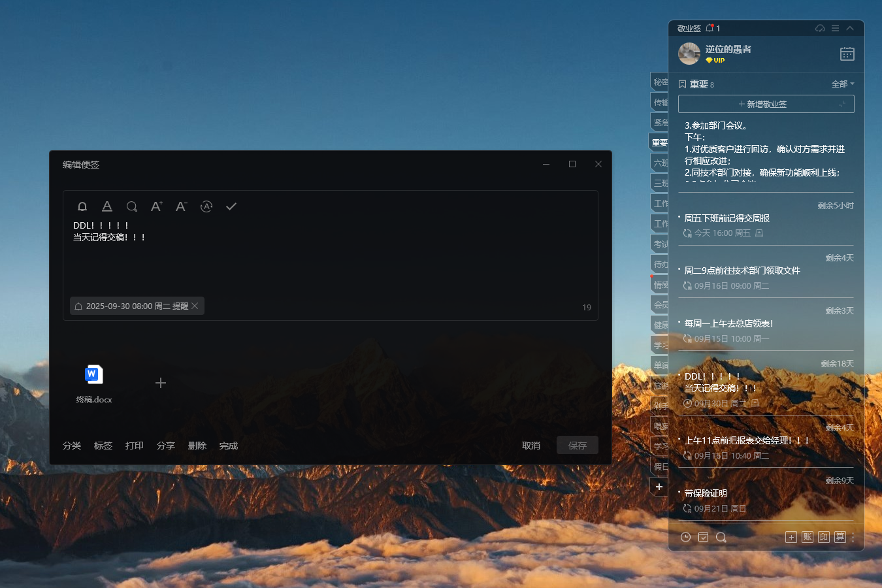Viewport: 882px width, 588px height.
Task: Add a new category with sidebar plus
Action: coord(659,487)
